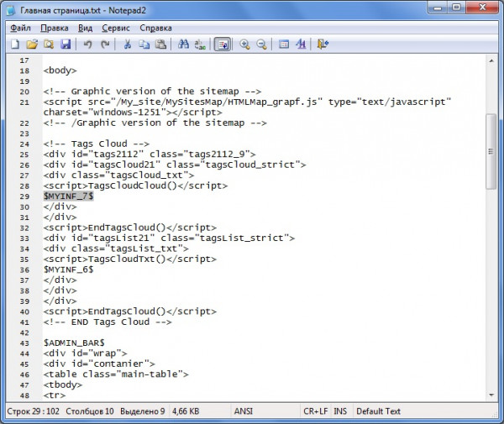Screen dimensions: 504x424
Task: Cut selection with the scissors icon
Action: click(x=128, y=44)
